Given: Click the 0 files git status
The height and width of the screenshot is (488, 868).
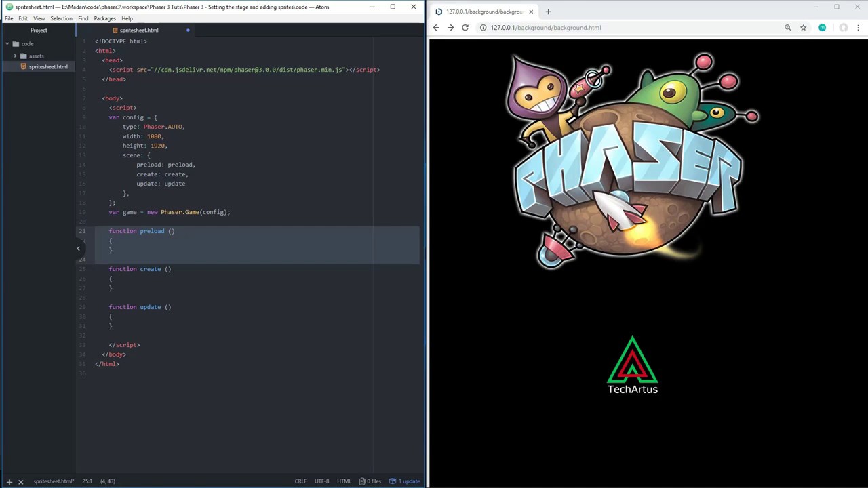Looking at the screenshot, I should pos(370,481).
